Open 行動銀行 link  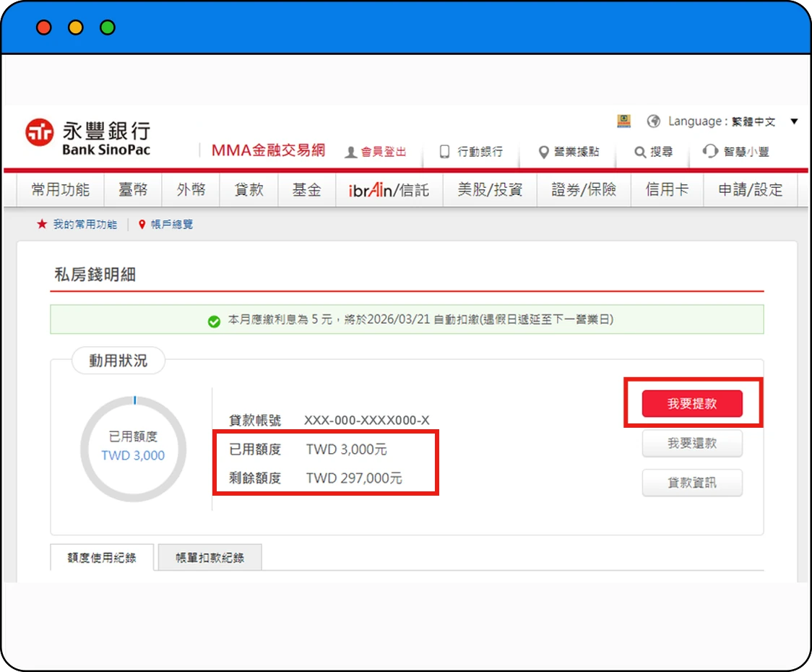click(x=480, y=152)
